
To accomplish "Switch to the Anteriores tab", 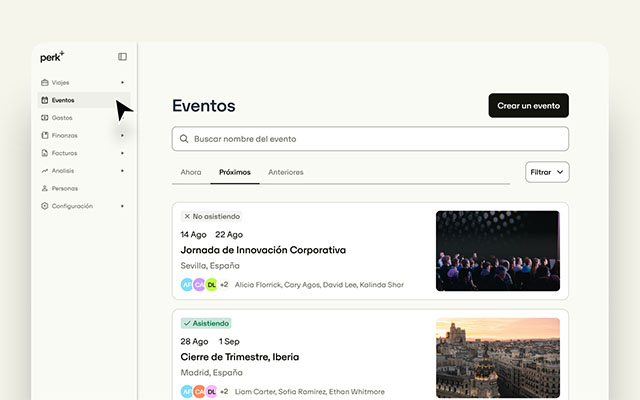I will tap(285, 172).
